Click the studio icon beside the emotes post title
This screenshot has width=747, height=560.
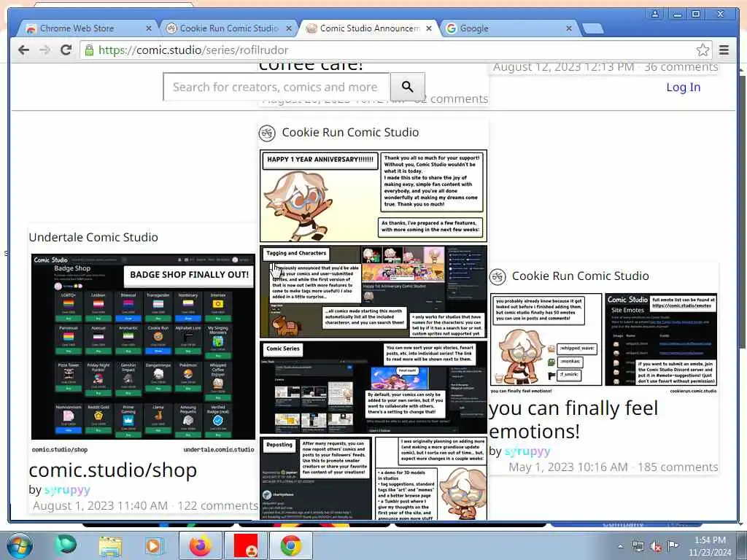click(x=498, y=276)
